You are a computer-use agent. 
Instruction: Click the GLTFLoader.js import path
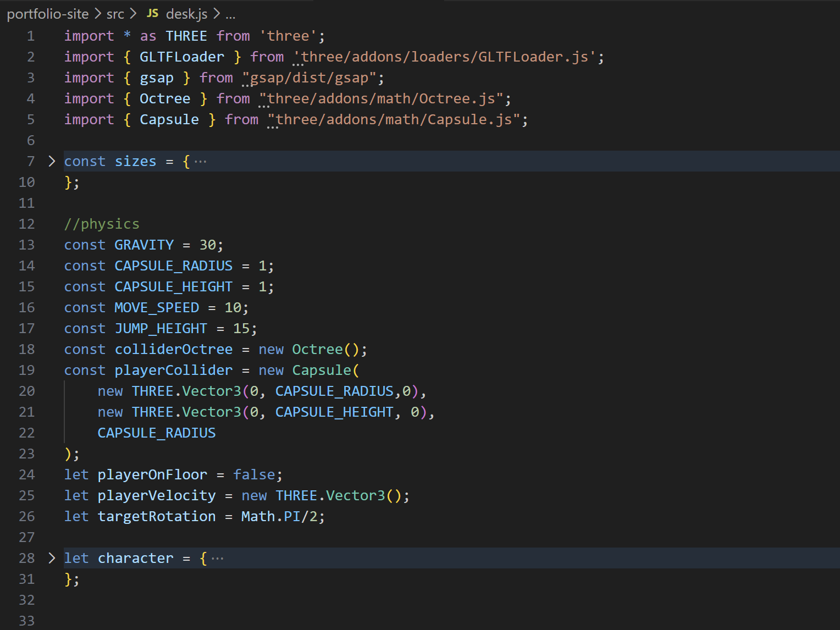click(x=445, y=57)
